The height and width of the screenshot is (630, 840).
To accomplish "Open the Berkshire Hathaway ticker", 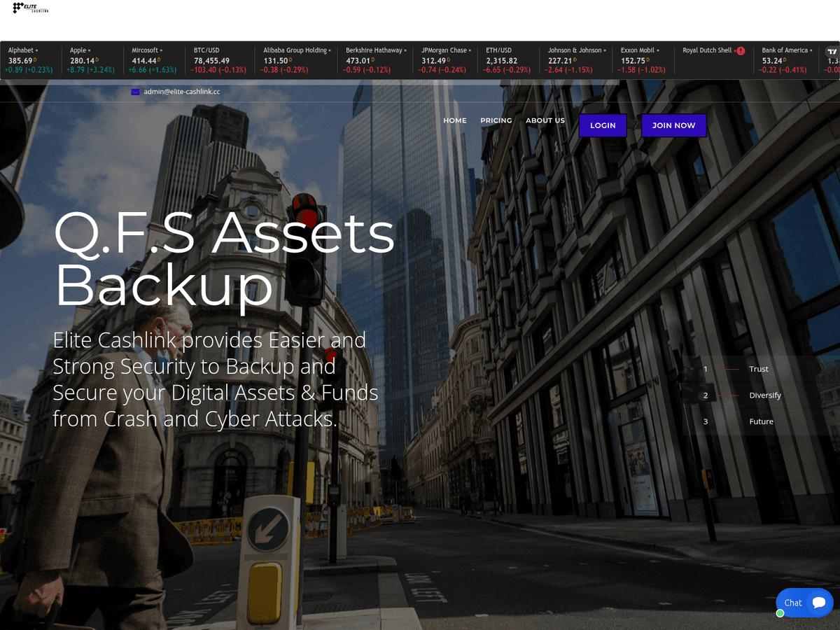I will coord(376,60).
